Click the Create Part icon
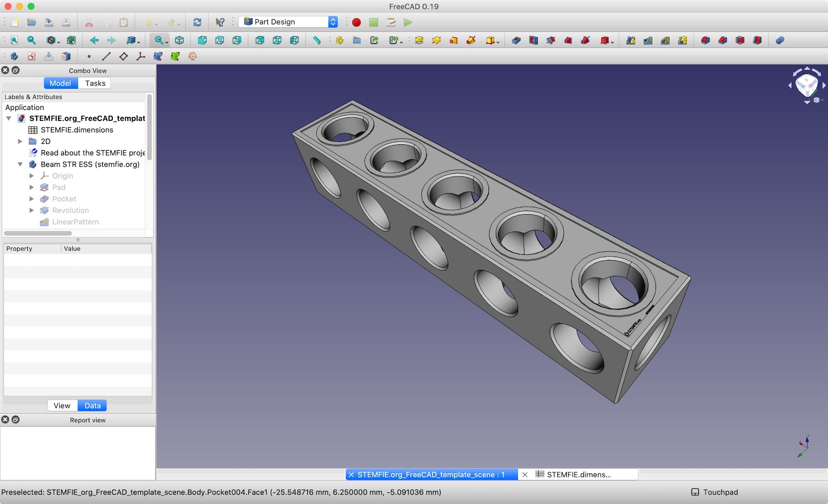The width and height of the screenshot is (828, 504). point(339,40)
